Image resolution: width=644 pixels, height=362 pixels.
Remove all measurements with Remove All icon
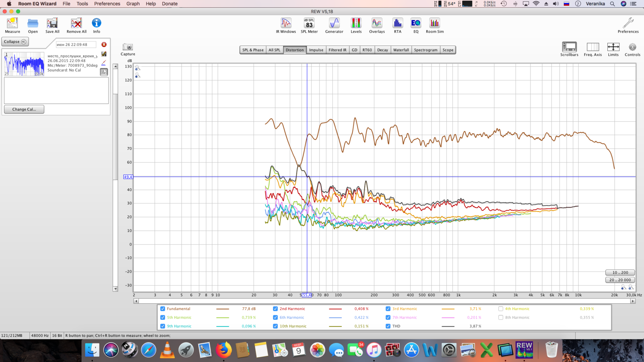(76, 25)
